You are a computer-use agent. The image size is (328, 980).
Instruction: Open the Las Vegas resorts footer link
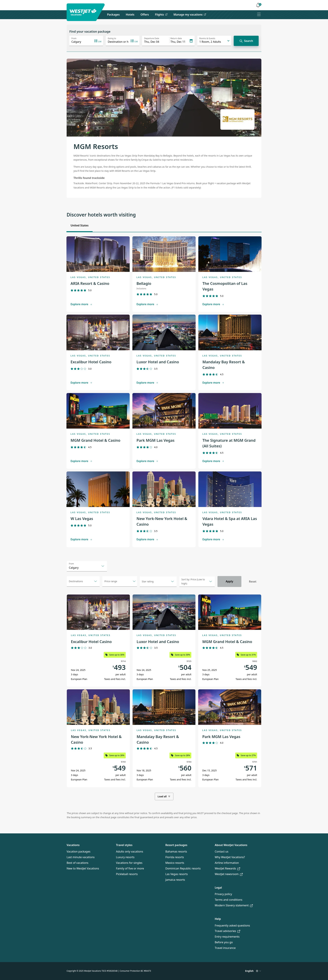177,874
